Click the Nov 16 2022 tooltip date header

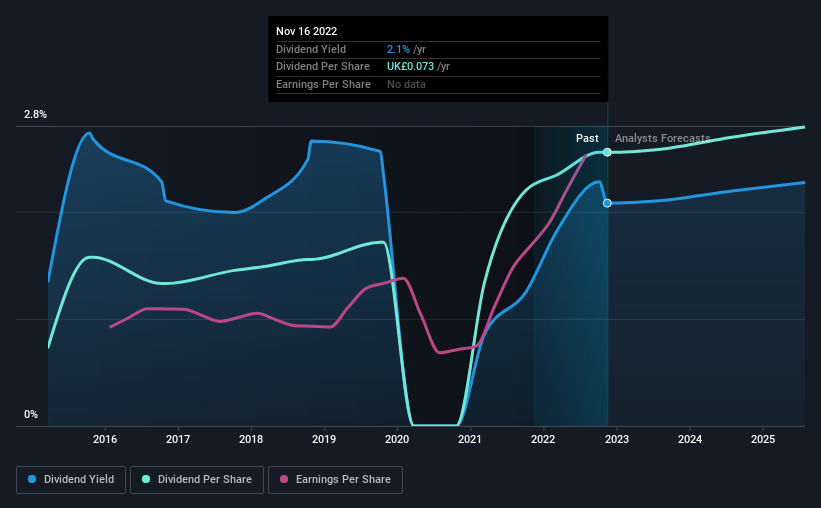pos(306,31)
